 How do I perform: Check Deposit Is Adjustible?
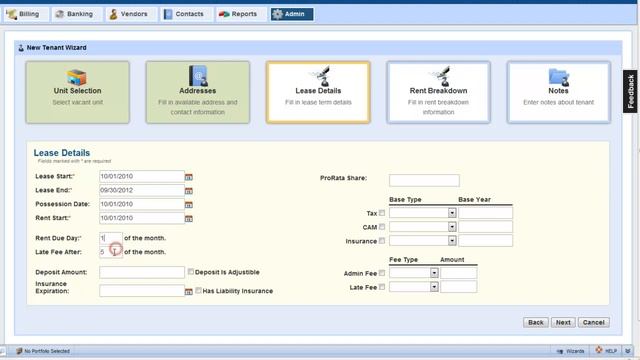click(191, 271)
